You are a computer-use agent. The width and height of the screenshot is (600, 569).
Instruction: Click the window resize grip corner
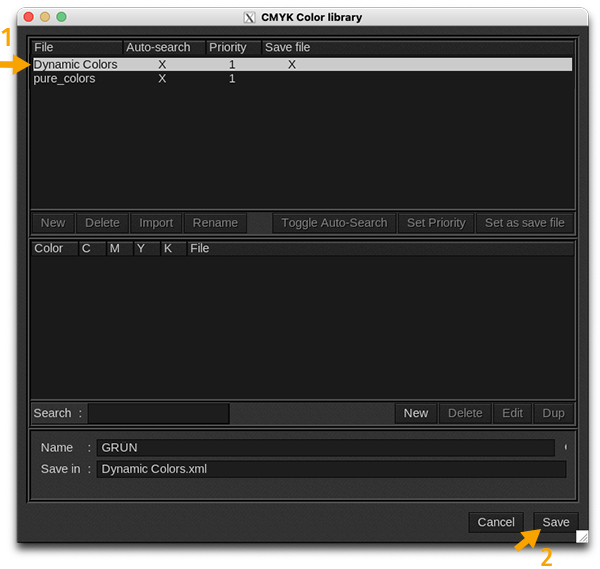(x=582, y=536)
